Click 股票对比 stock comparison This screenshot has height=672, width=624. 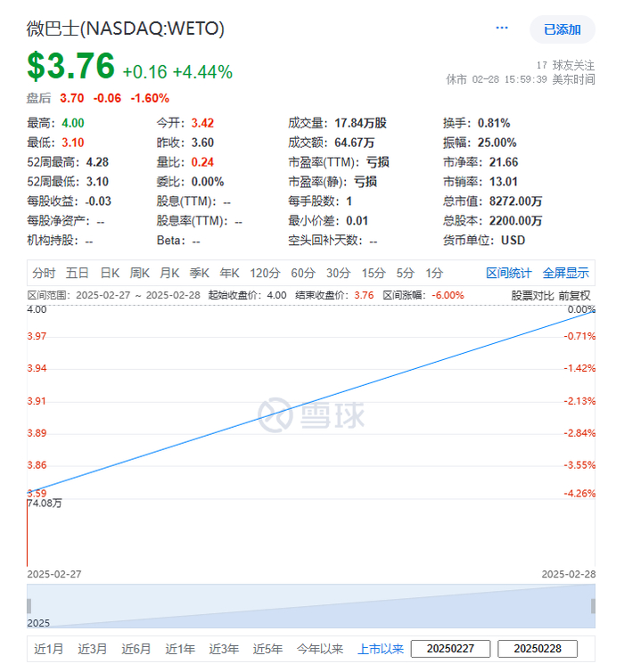point(533,295)
